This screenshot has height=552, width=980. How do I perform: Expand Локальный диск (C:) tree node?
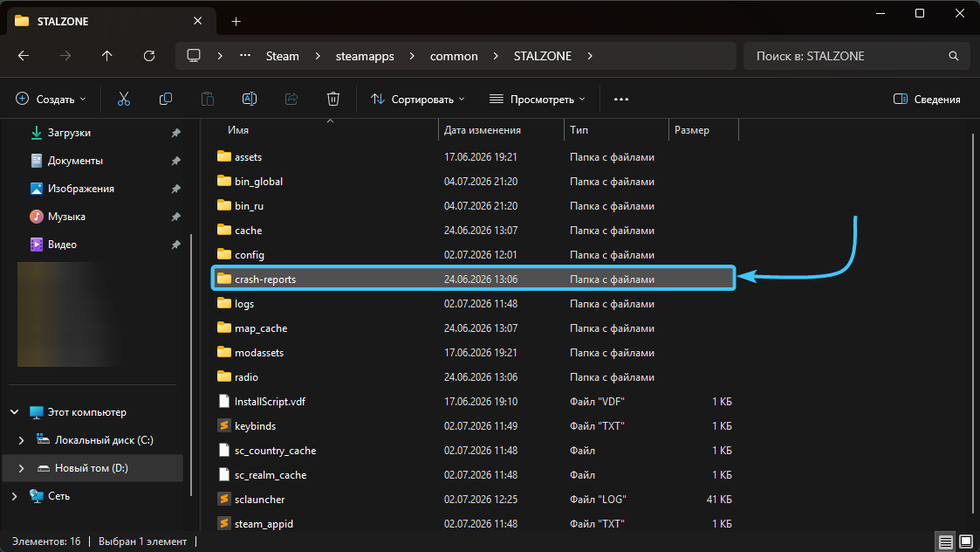tap(21, 440)
